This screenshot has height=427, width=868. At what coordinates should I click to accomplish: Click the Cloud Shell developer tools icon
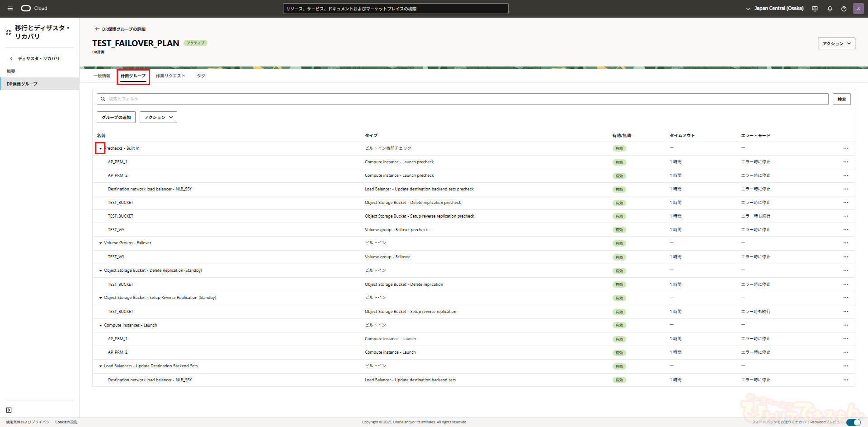coord(815,9)
